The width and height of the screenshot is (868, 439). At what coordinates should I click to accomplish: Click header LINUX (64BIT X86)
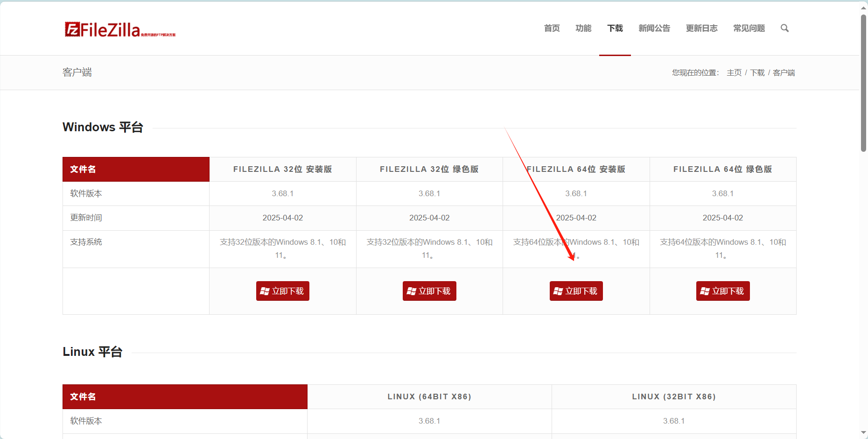[429, 397]
